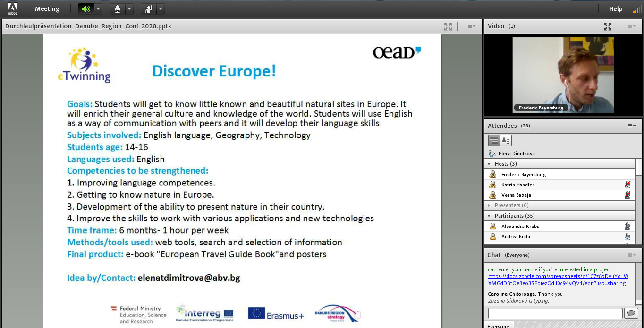644x328 pixels.
Task: Maximize the Video pod
Action: pos(608,26)
